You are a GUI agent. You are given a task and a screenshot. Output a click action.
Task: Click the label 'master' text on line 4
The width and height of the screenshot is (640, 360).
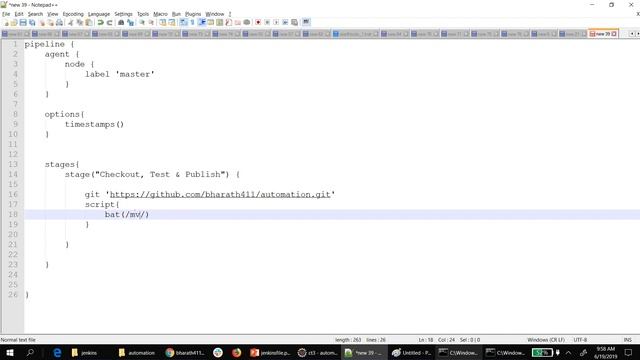click(x=120, y=74)
